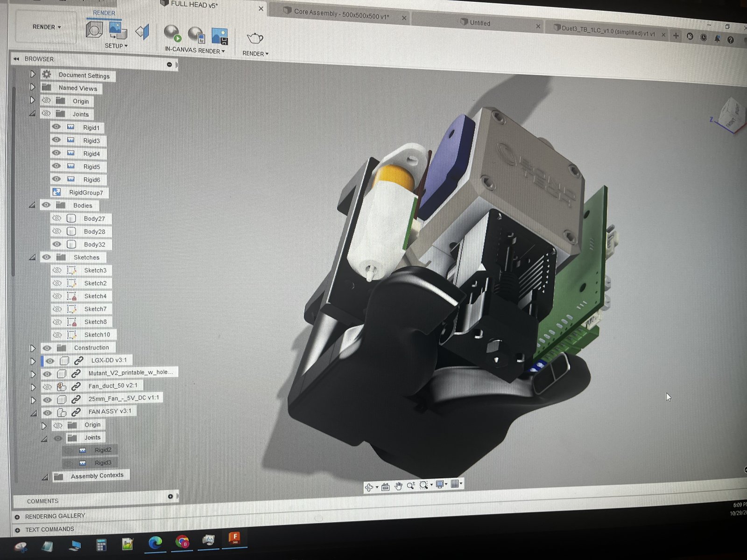747x560 pixels.
Task: Switch to Duet3_TB_1LC document tab
Action: pyautogui.click(x=608, y=31)
